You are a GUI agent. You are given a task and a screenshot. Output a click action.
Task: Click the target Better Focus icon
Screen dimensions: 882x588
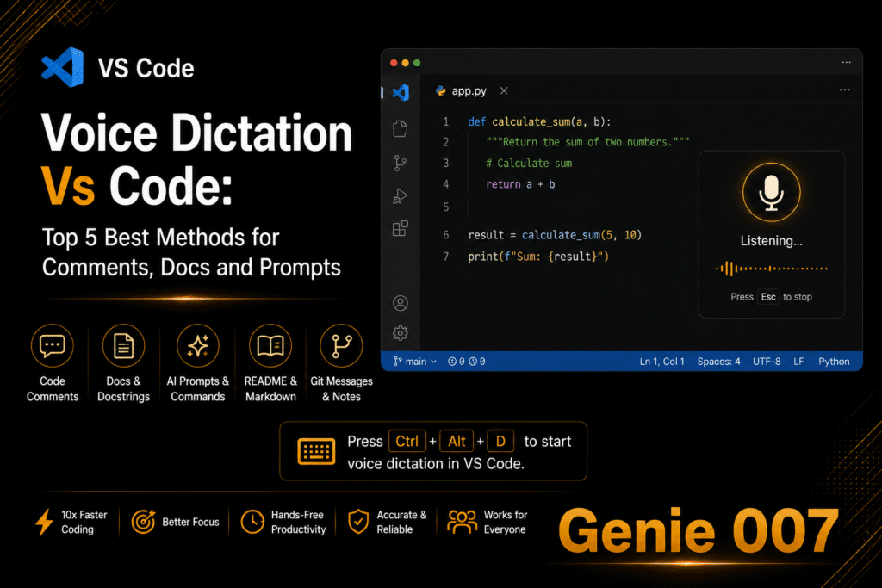coord(144,522)
